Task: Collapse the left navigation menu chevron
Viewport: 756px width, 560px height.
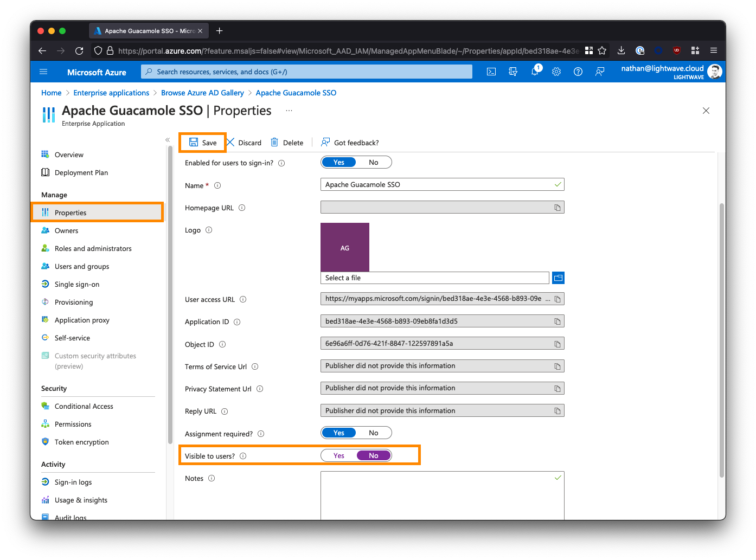Action: click(168, 140)
